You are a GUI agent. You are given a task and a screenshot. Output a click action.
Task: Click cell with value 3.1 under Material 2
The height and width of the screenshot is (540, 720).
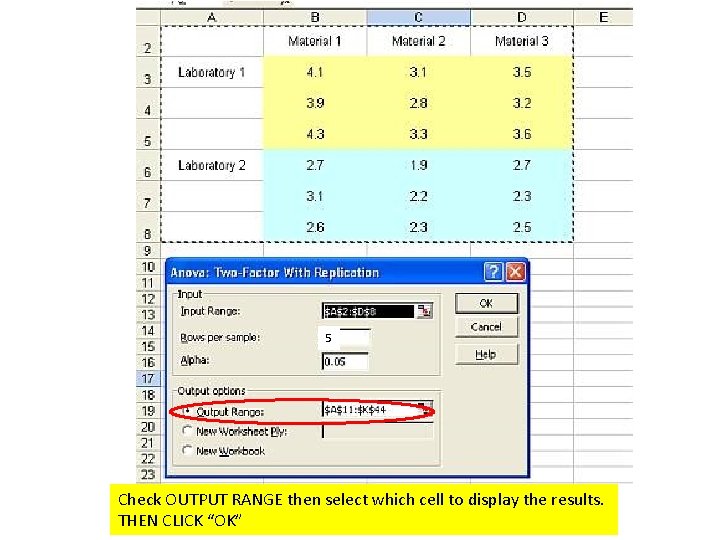click(x=418, y=72)
